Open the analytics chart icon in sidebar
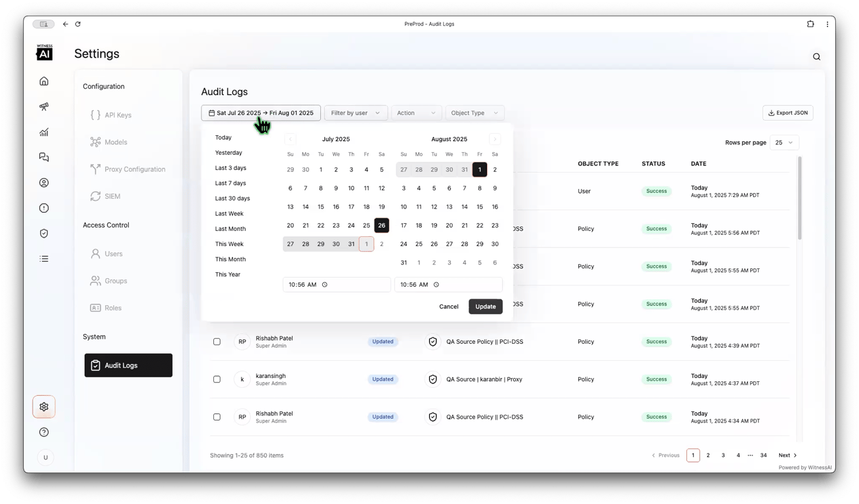 coord(44,132)
